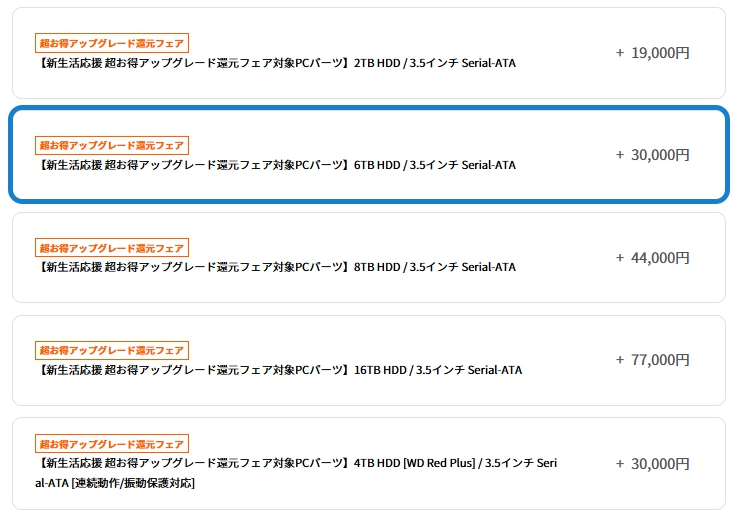This screenshot has height=519, width=740.
Task: Click the 8TB HDD 3.5インチ description text
Action: 277,267
